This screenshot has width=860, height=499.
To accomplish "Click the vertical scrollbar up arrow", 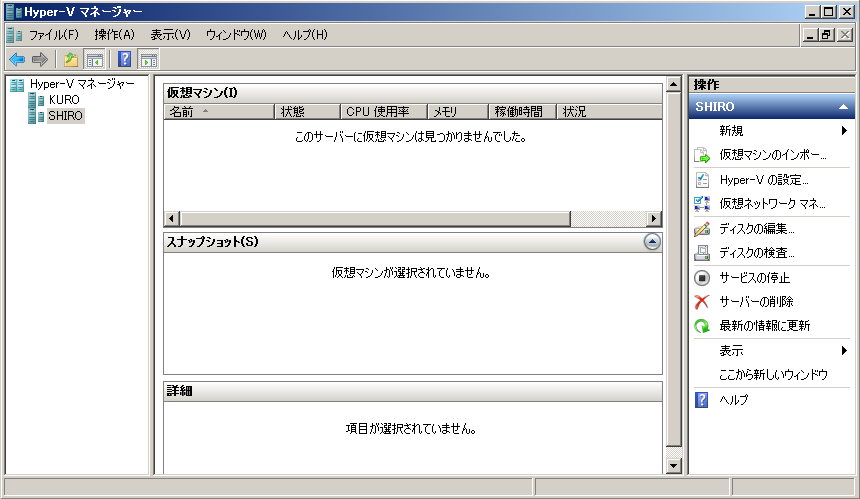I will click(674, 84).
